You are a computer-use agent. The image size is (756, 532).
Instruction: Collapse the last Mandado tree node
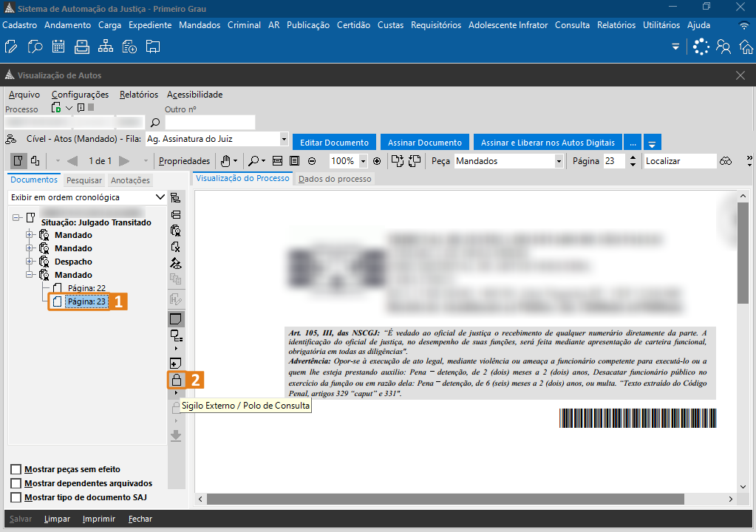pyautogui.click(x=30, y=275)
